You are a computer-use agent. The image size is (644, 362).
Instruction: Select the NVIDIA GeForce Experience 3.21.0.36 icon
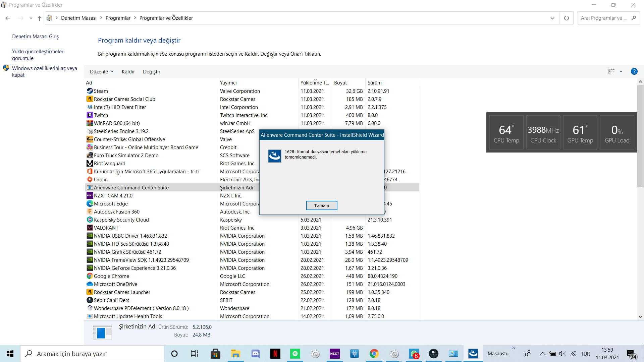pos(90,268)
